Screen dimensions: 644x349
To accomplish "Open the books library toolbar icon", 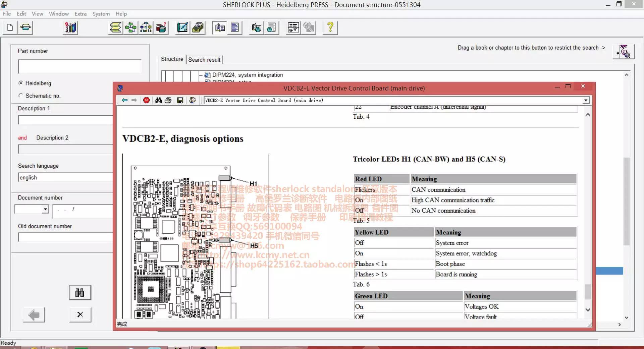I will click(x=70, y=27).
